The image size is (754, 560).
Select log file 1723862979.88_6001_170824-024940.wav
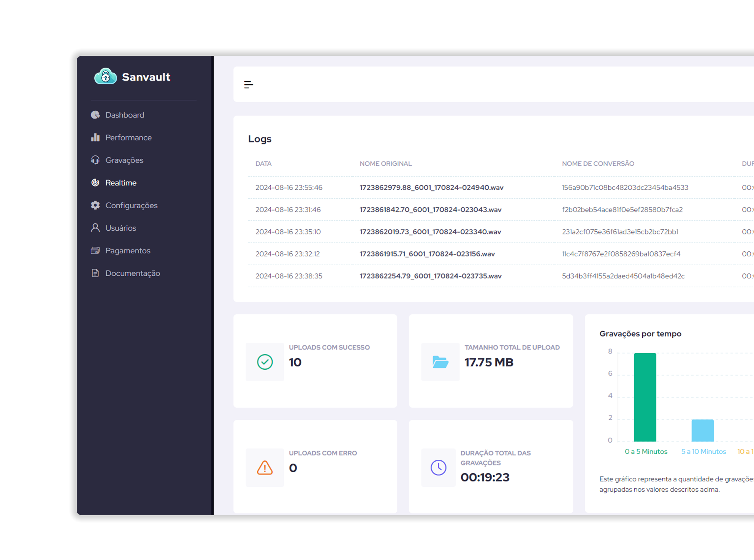coord(431,187)
